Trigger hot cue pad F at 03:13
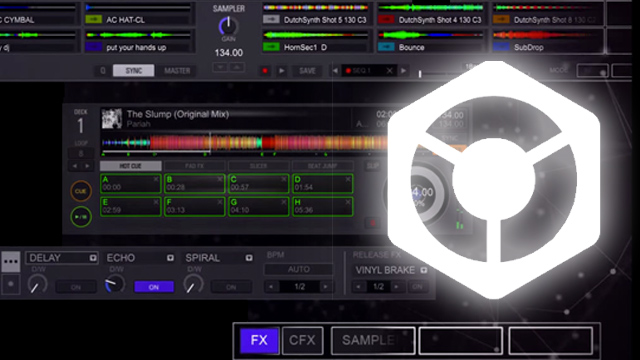This screenshot has height=360, width=640. pyautogui.click(x=194, y=207)
